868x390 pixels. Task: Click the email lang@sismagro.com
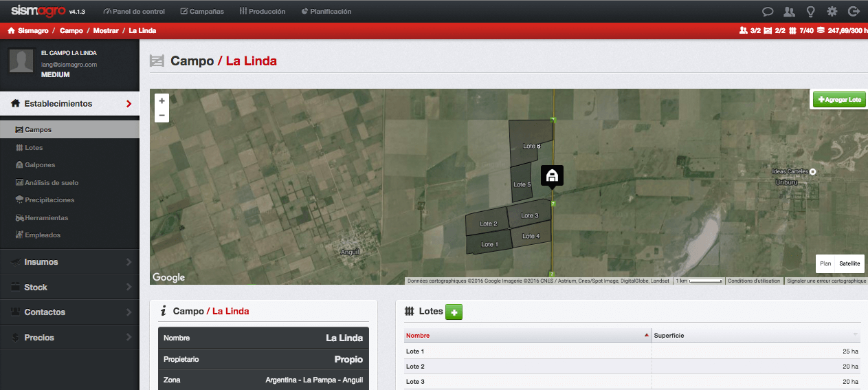pyautogui.click(x=69, y=64)
